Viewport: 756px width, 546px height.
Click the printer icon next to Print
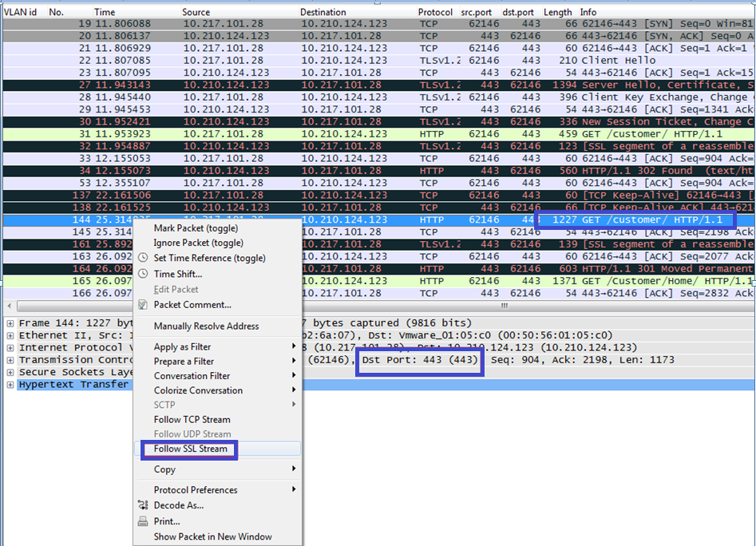144,521
